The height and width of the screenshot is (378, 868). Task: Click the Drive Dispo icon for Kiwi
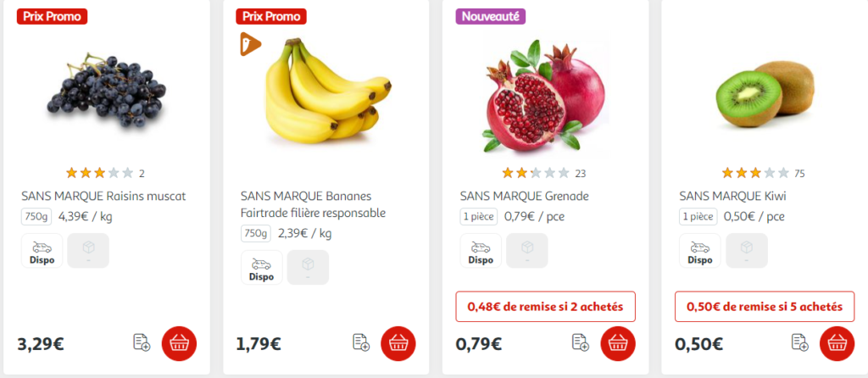pos(699,251)
